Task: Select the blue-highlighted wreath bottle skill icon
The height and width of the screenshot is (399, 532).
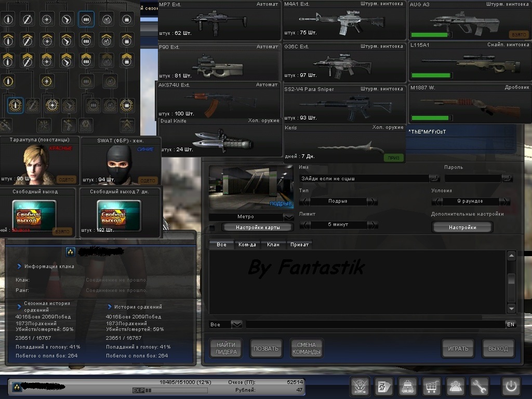Action: point(15,105)
